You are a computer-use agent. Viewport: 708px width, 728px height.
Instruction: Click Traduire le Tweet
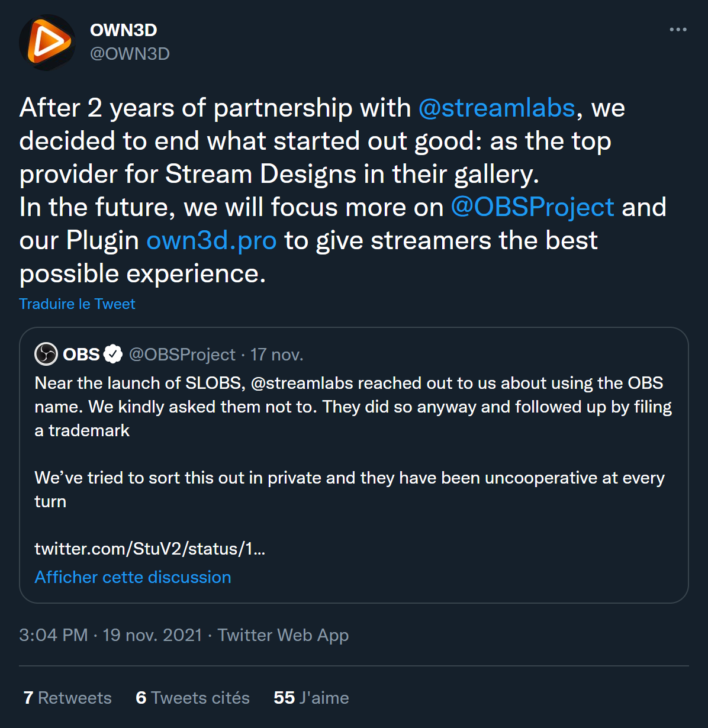click(77, 304)
